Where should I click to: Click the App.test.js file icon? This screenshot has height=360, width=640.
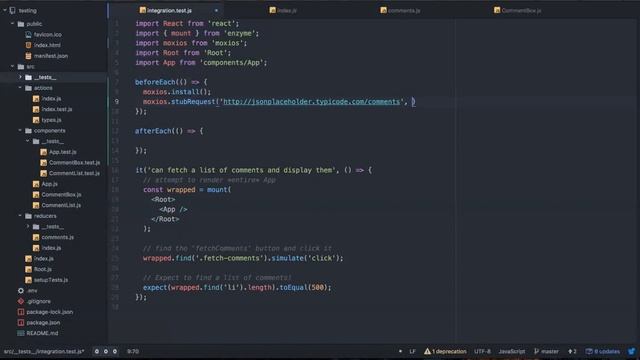pos(44,152)
